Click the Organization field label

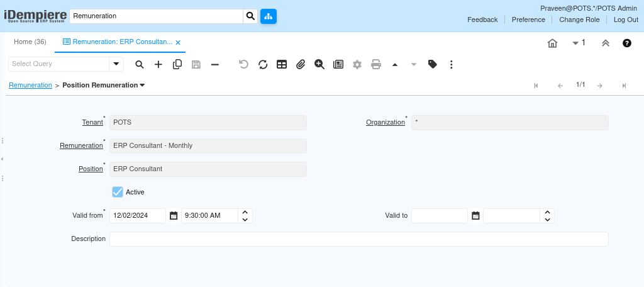click(386, 123)
